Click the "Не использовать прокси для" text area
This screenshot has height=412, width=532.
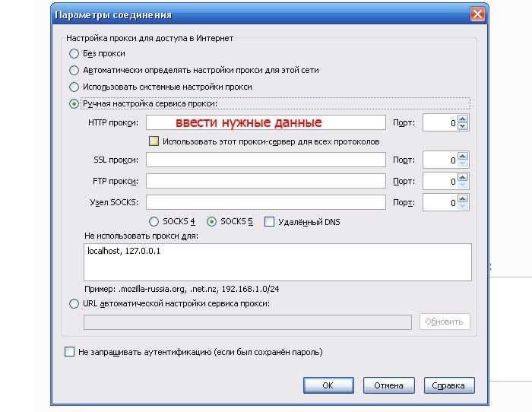tap(277, 262)
